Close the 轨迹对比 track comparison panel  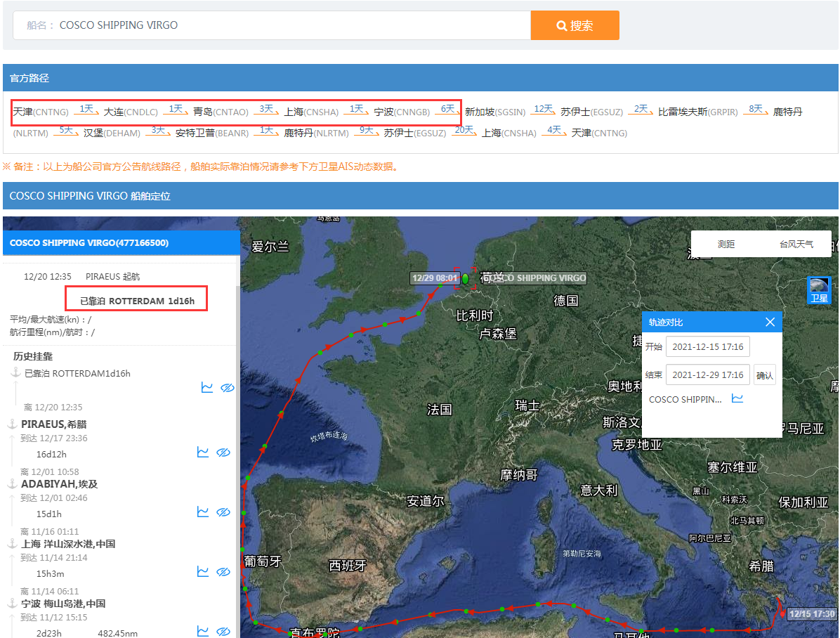point(770,322)
